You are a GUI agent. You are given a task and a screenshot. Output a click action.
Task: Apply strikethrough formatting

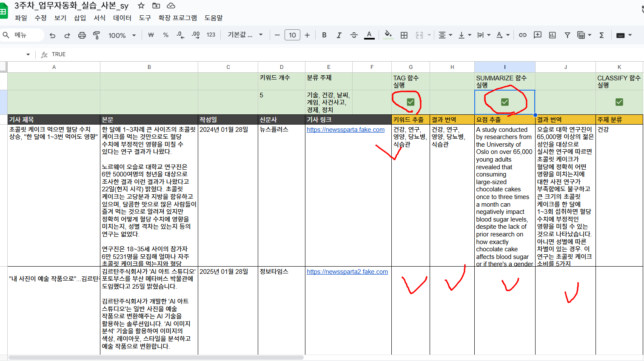coord(354,35)
